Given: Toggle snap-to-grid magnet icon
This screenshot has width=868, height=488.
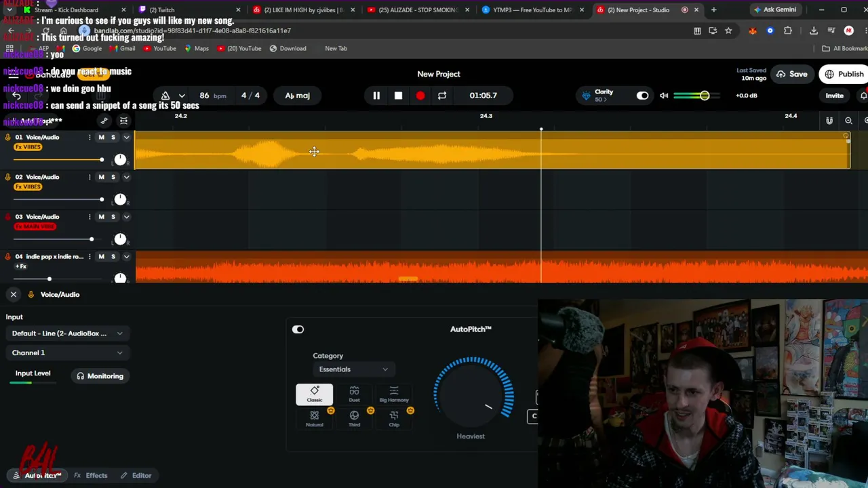Looking at the screenshot, I should pos(829,121).
